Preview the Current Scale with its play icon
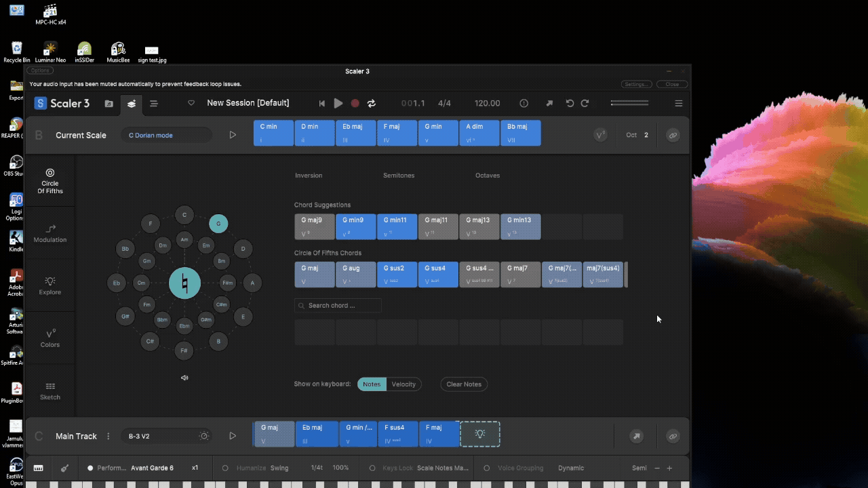The image size is (868, 488). (233, 135)
